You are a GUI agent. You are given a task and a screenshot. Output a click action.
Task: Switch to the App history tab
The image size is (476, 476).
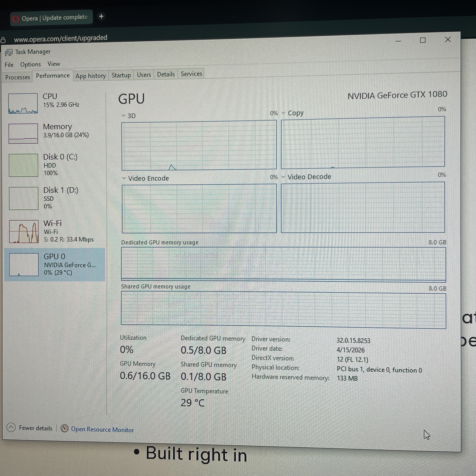(x=90, y=76)
